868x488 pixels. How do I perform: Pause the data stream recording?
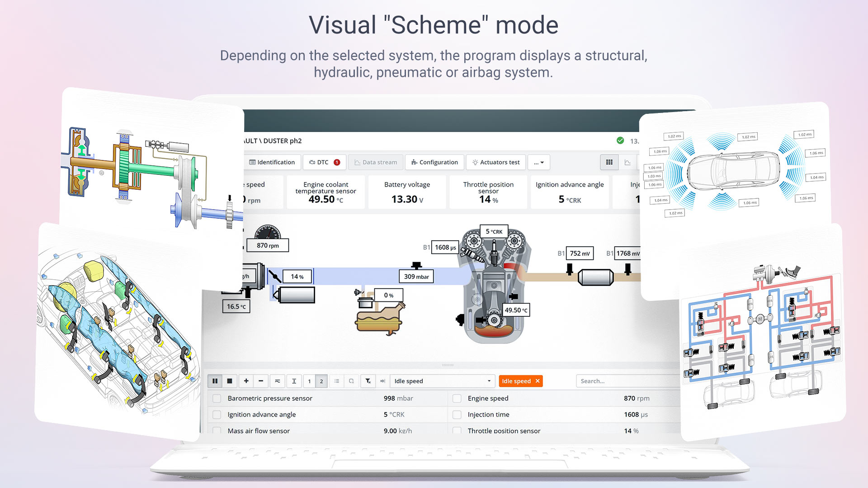pyautogui.click(x=215, y=381)
